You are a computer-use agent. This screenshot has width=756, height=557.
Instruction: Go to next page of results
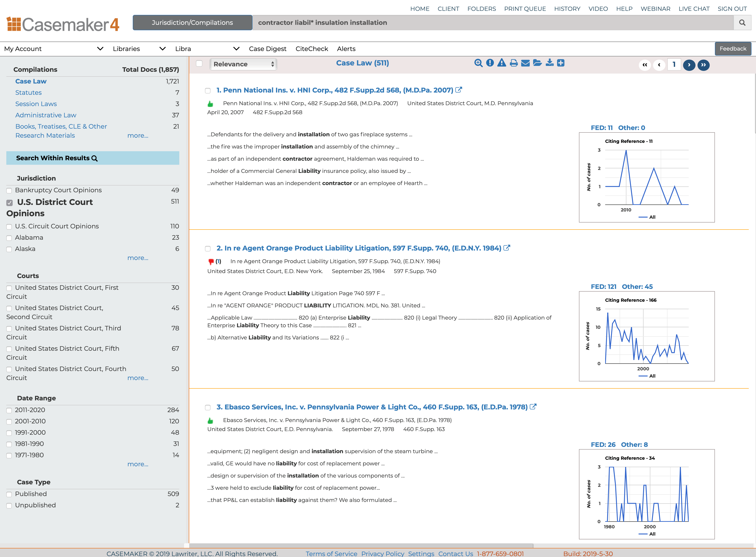point(689,65)
